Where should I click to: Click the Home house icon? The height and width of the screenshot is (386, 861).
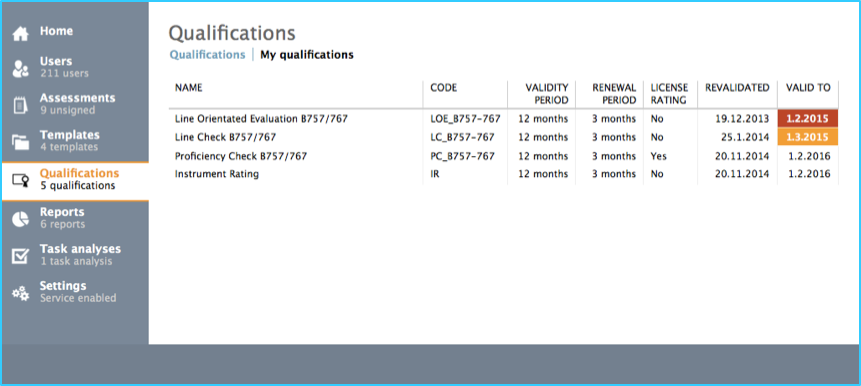pyautogui.click(x=20, y=34)
